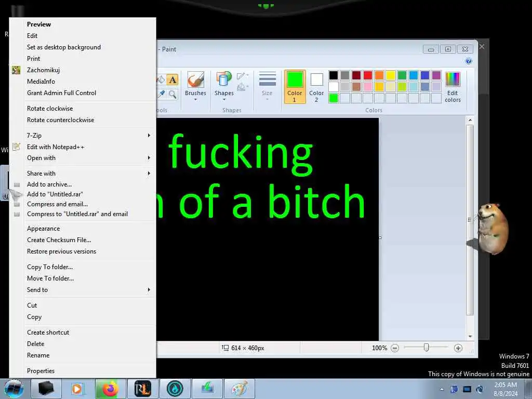Viewport: 532px width, 399px height.
Task: Click the Paint Help icon
Action: [x=469, y=61]
